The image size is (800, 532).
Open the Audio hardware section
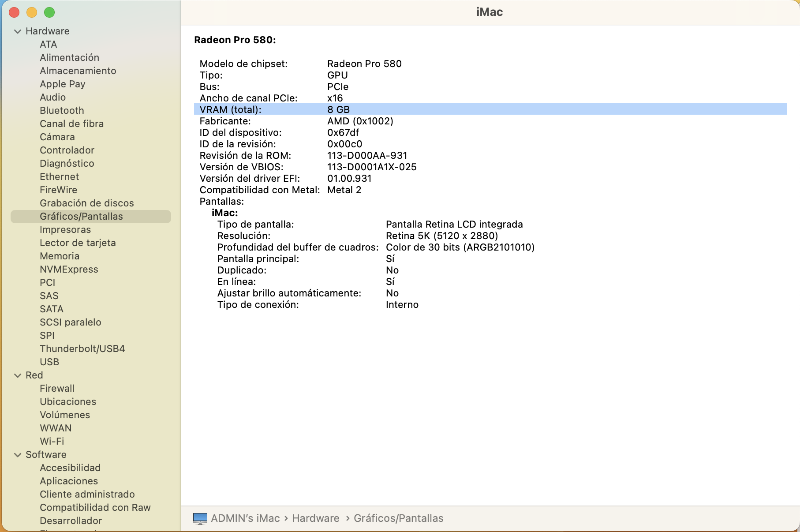pyautogui.click(x=52, y=97)
